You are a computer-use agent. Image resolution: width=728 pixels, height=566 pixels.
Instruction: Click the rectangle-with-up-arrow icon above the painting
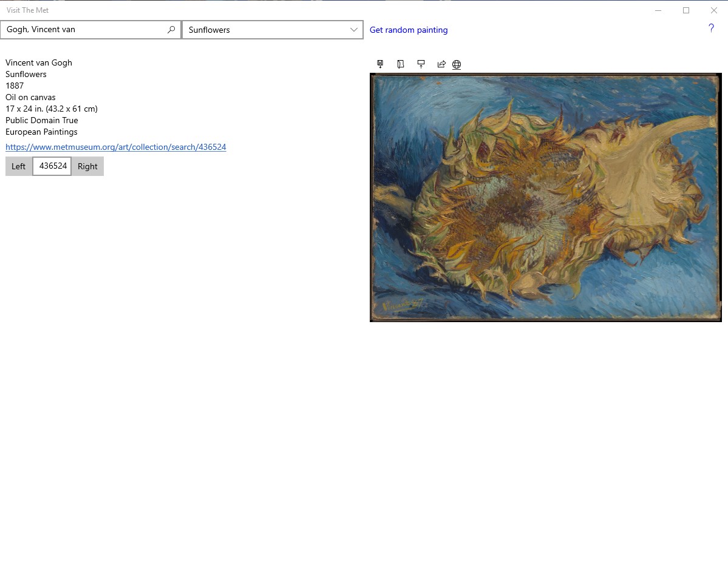click(x=421, y=64)
